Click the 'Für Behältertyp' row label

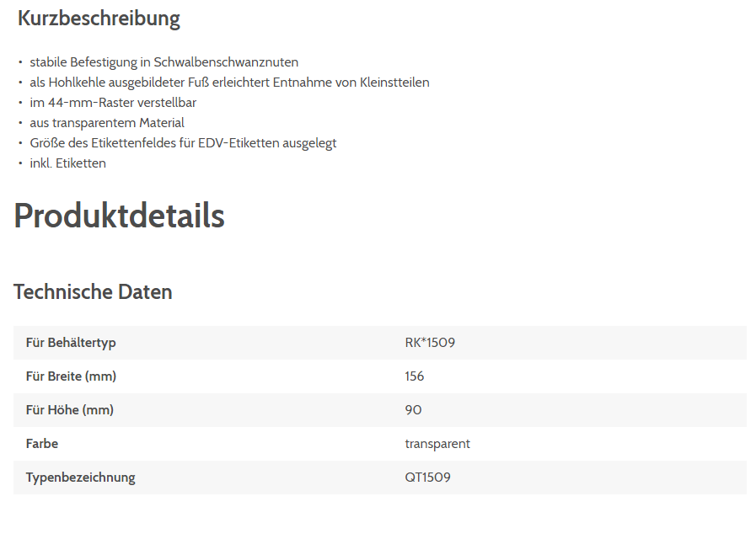pyautogui.click(x=71, y=343)
